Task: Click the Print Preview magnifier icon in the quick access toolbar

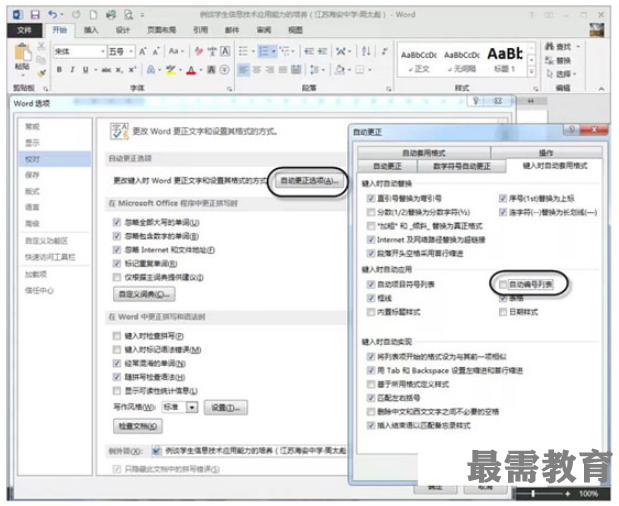Action: pos(128,15)
